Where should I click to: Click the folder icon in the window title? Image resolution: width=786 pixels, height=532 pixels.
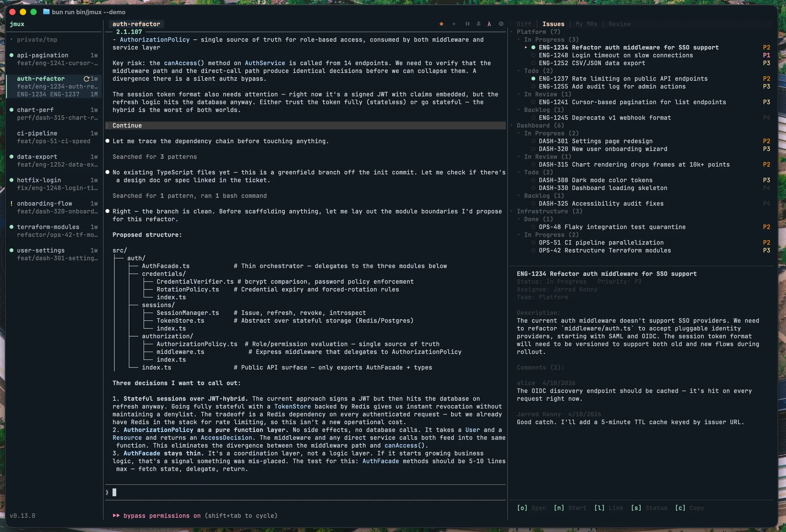coord(46,12)
